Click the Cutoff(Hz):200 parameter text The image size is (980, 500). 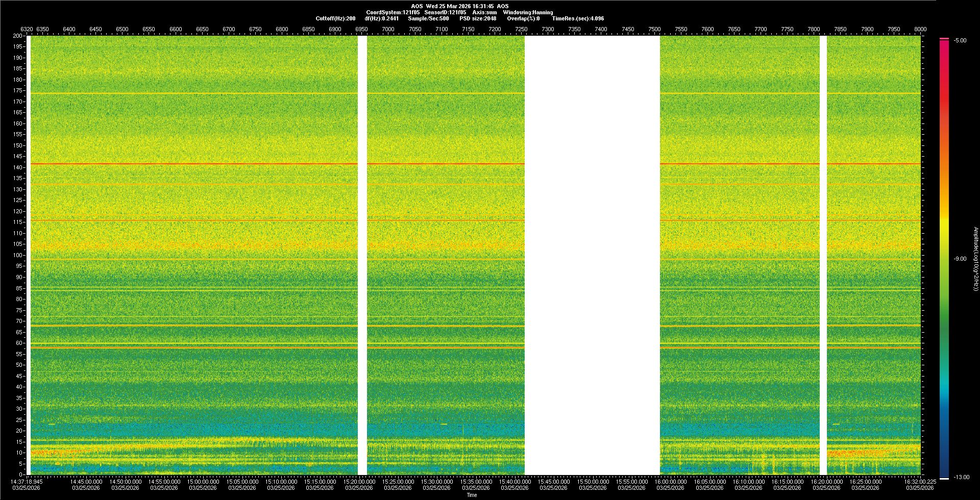point(335,18)
